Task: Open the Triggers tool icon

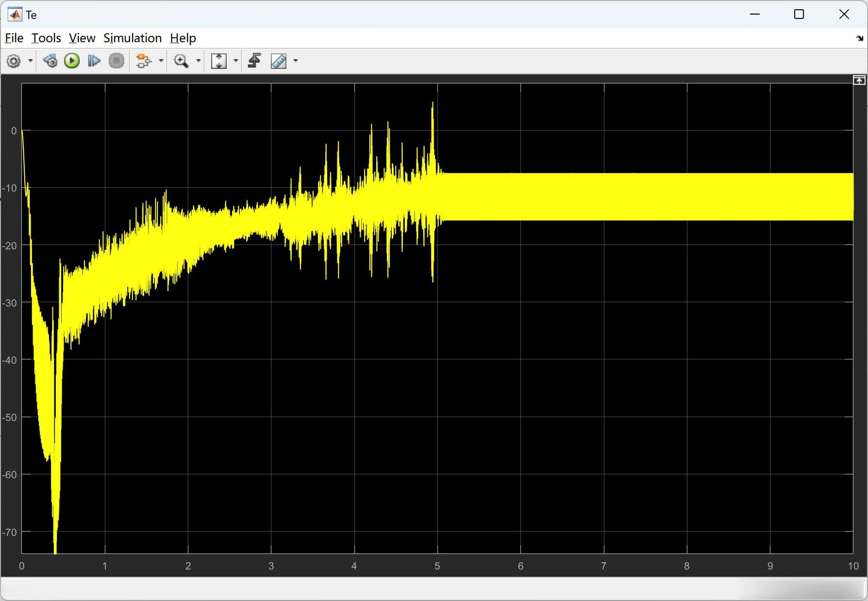Action: click(x=254, y=61)
